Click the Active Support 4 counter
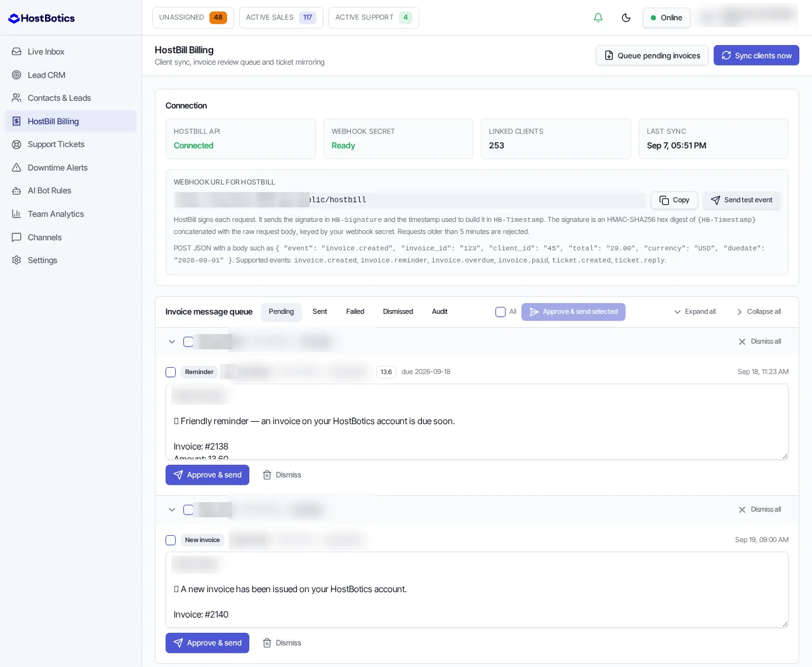Viewport: 812px width, 667px height. [x=374, y=18]
